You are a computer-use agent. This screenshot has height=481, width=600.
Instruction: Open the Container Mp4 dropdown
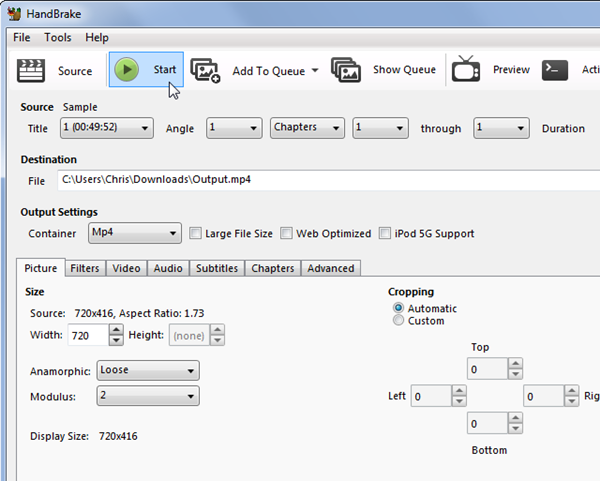[x=135, y=233]
